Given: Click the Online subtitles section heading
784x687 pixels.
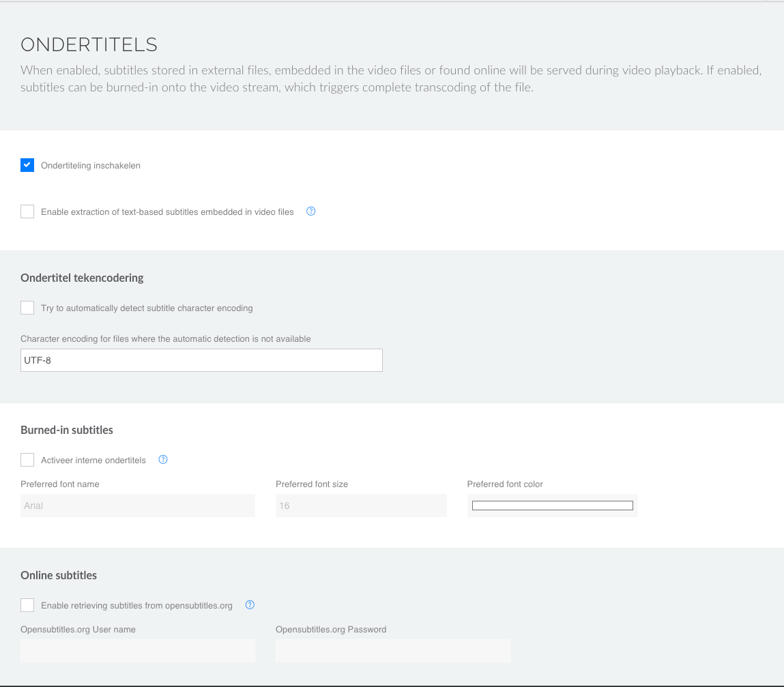Looking at the screenshot, I should (59, 575).
